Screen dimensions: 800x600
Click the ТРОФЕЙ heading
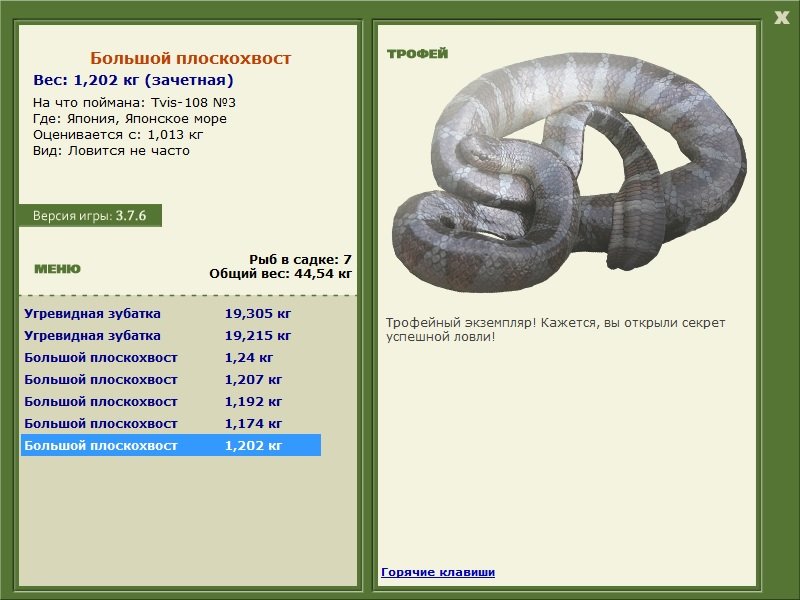pyautogui.click(x=417, y=54)
